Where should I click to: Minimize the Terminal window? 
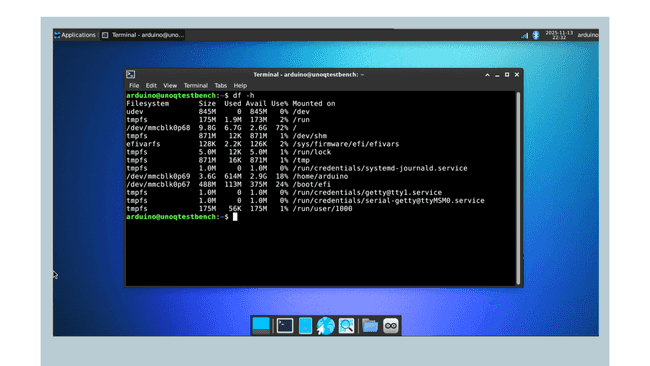(497, 75)
